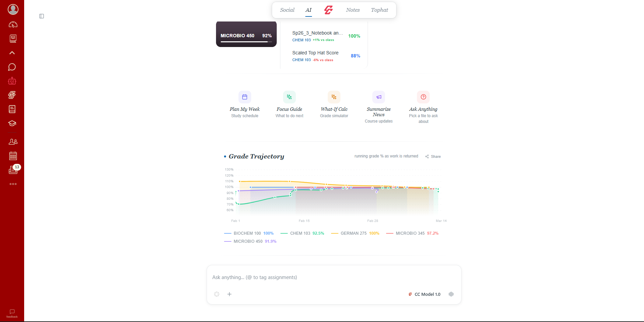Click the MICROBIO 450 progress bar
Image resolution: width=644 pixels, height=322 pixels.
[246, 42]
